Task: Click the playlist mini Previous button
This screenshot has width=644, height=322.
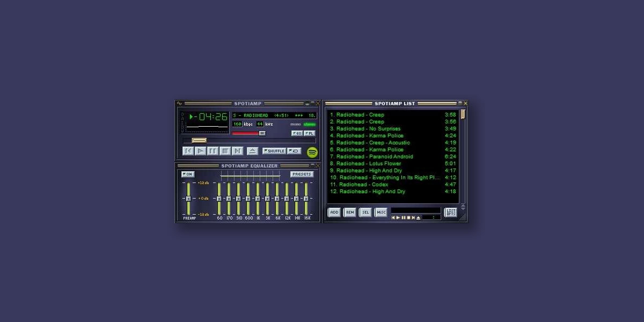Action: tap(393, 217)
